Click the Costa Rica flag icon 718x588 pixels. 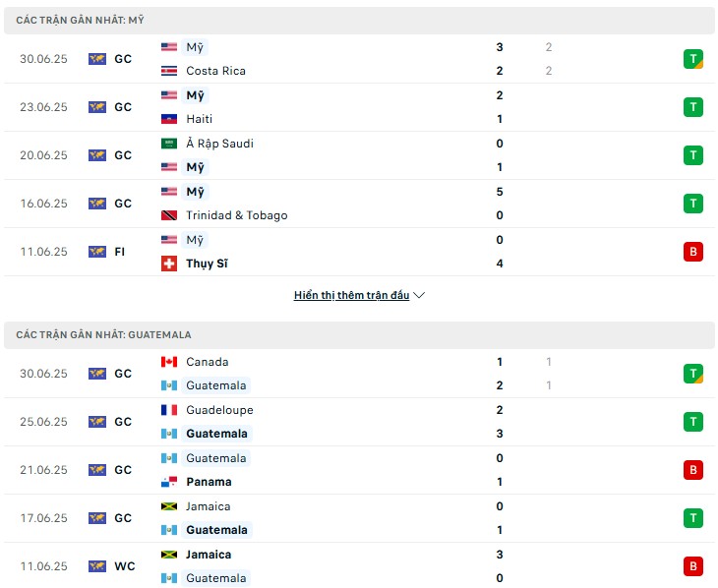169,71
